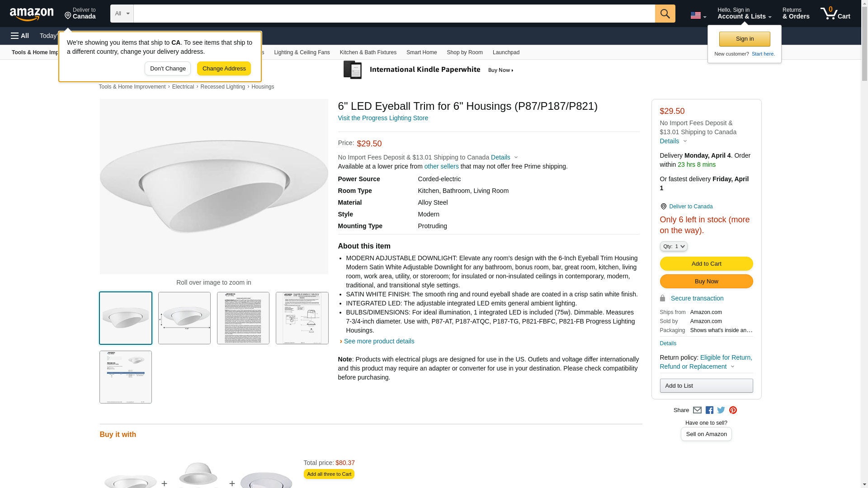Click the search text field
The image size is (868, 488).
pos(394,14)
